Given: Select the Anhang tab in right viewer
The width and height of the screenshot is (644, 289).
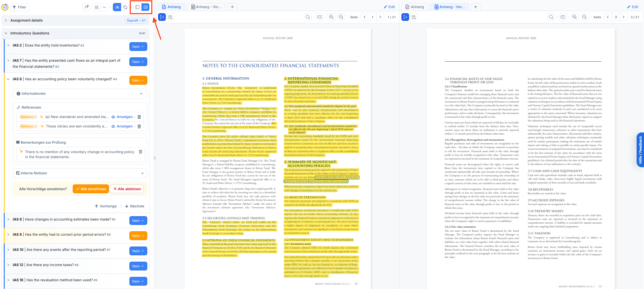Looking at the screenshot, I should click(x=415, y=7).
